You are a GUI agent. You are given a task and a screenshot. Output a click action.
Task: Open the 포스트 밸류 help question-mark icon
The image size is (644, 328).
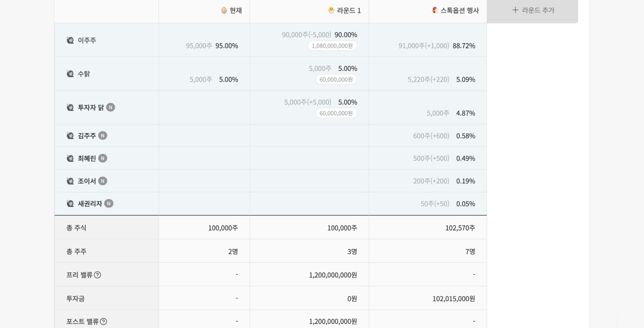pos(103,321)
